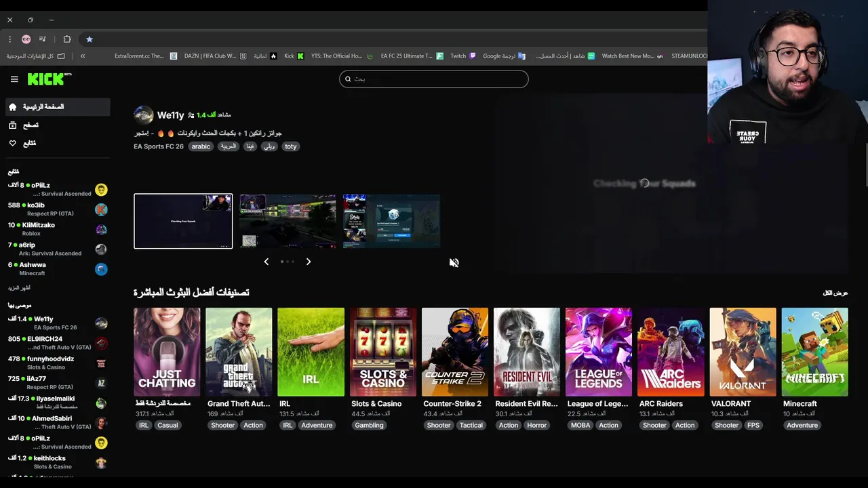Click the Gambling tag under Slots & Casino
868x488 pixels.
370,426
